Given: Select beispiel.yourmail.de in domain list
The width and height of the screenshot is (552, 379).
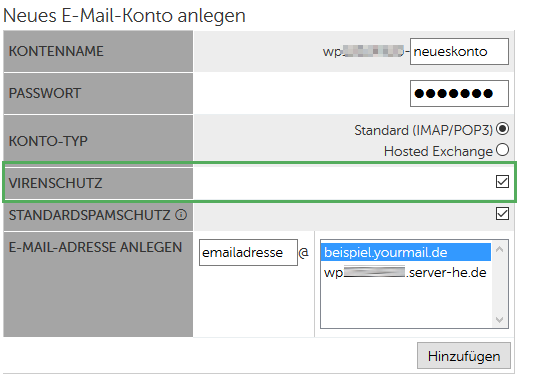Looking at the screenshot, I should pos(406,252).
